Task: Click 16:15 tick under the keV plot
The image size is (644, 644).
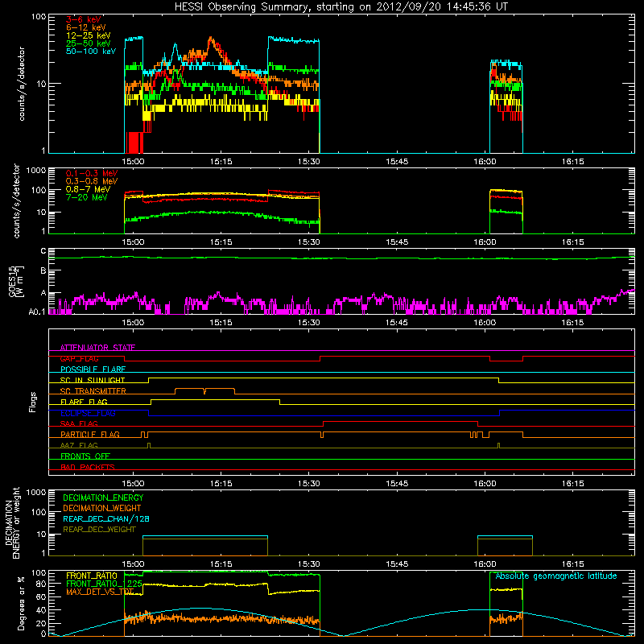Action: (572, 162)
